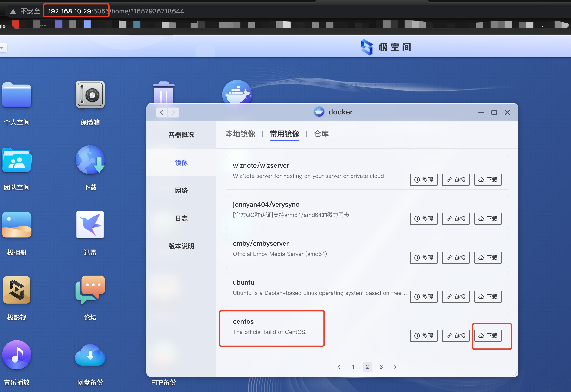Open 教程 for ubuntu image

[x=424, y=297]
